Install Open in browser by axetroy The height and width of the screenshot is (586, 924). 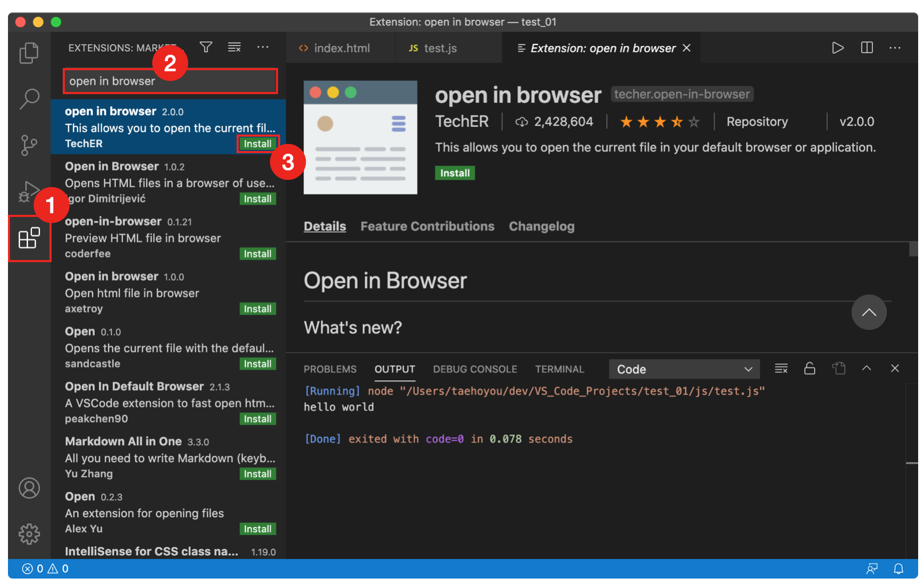258,309
